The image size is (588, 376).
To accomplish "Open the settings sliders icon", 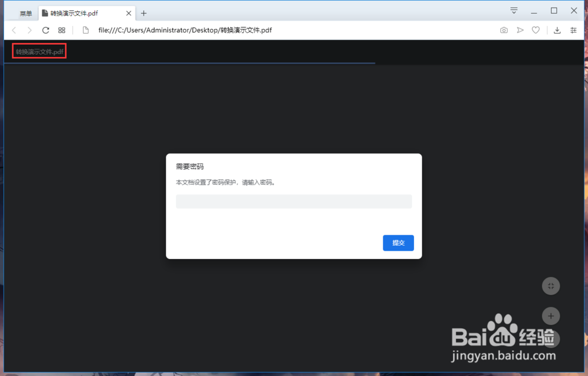I will point(573,29).
